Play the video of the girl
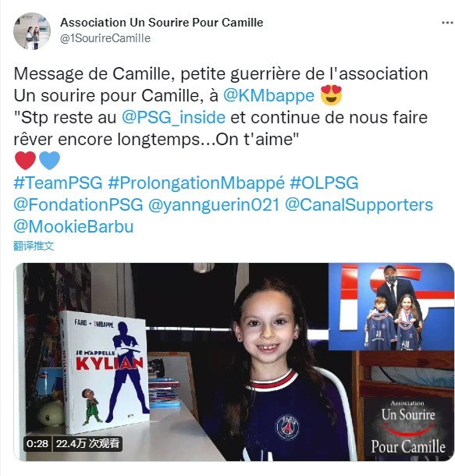This screenshot has height=476, width=455. (233, 362)
